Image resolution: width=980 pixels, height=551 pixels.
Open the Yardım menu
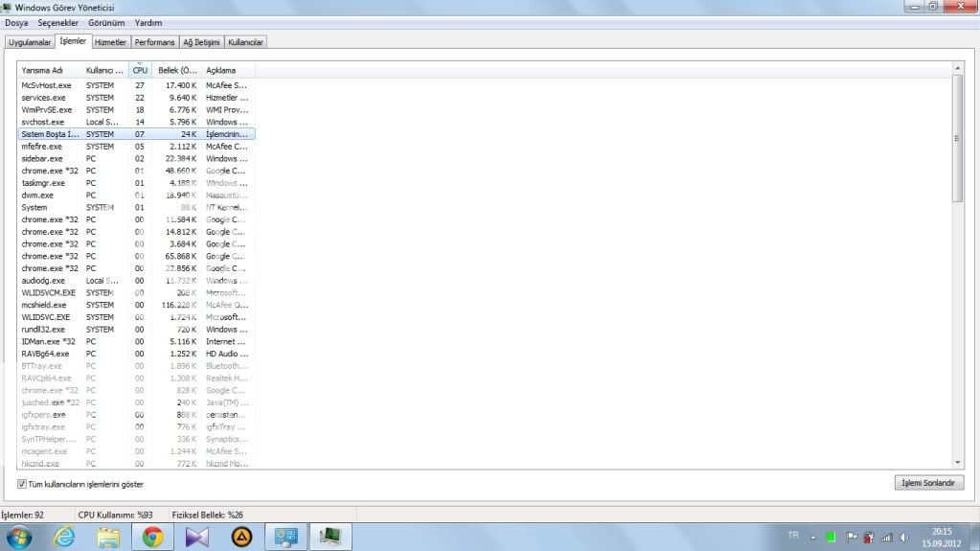click(148, 22)
